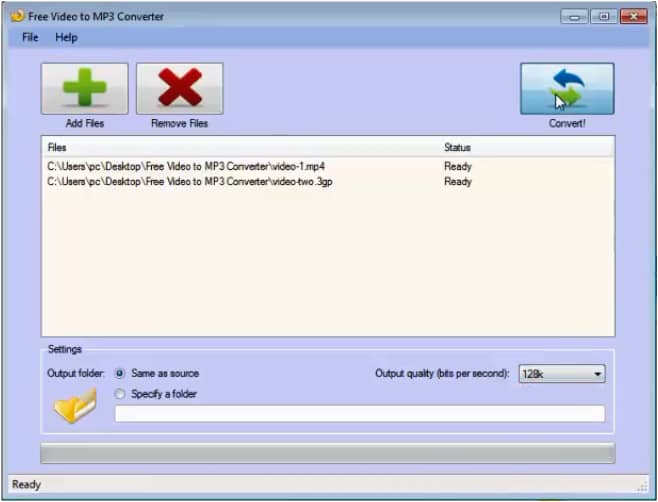Click the green plus Add Files icon
This screenshot has width=658, height=502.
(x=84, y=88)
